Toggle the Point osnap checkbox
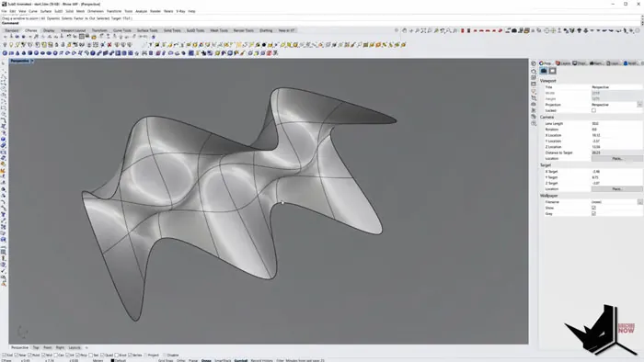Viewport: 644px width, 362px height. (29, 355)
